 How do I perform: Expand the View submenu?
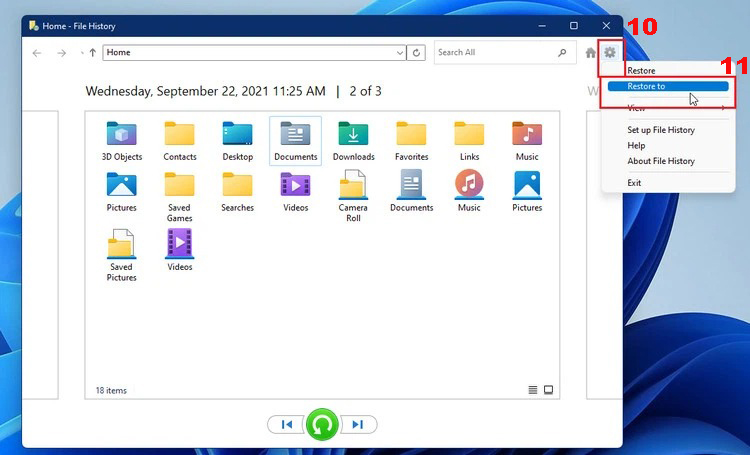click(668, 108)
